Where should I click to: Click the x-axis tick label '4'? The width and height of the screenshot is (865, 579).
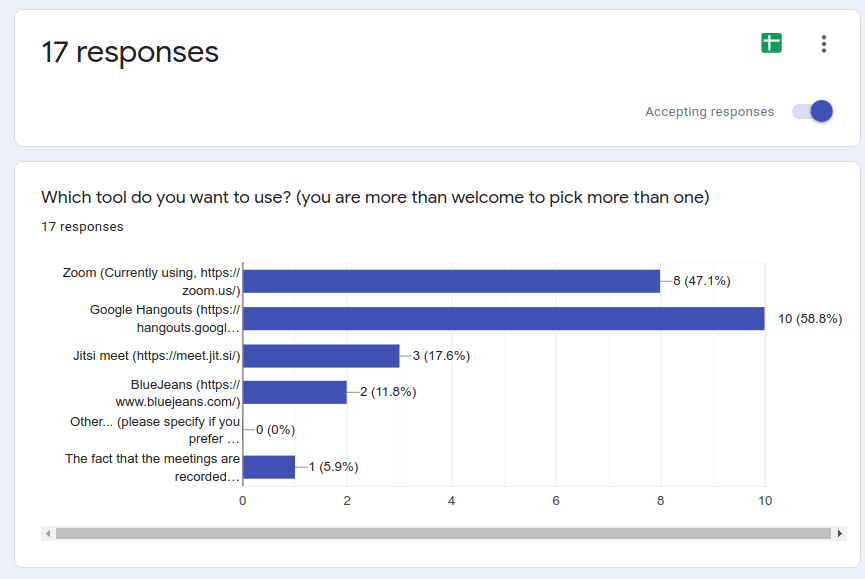click(x=451, y=501)
